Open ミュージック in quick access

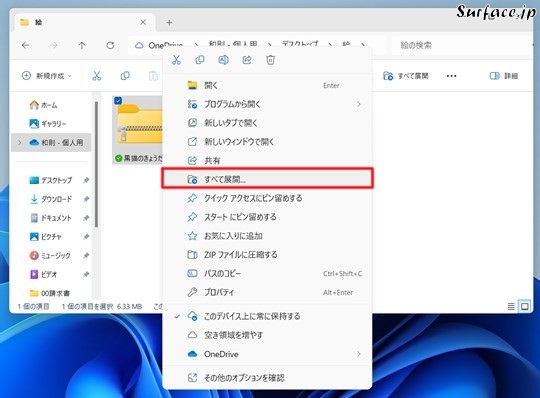coord(50,255)
